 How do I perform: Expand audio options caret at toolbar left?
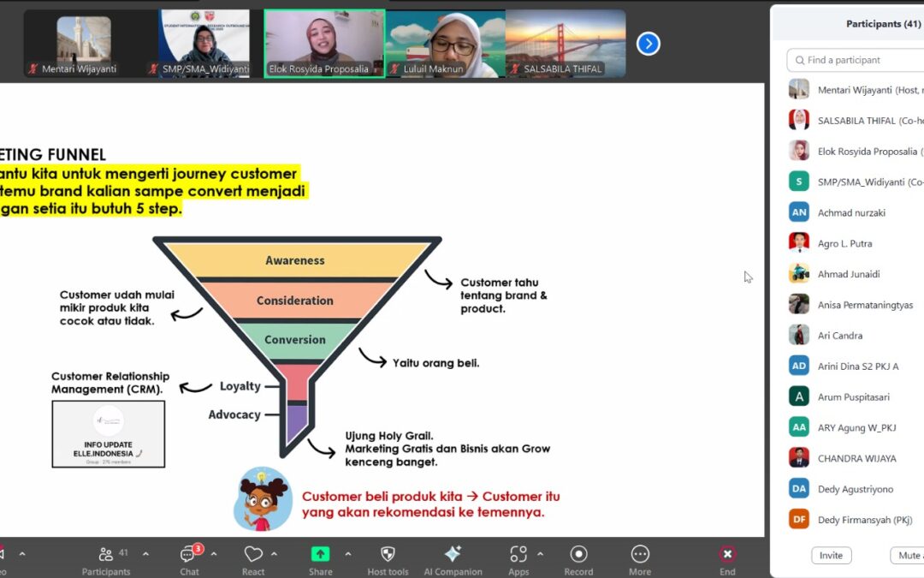[x=22, y=554]
